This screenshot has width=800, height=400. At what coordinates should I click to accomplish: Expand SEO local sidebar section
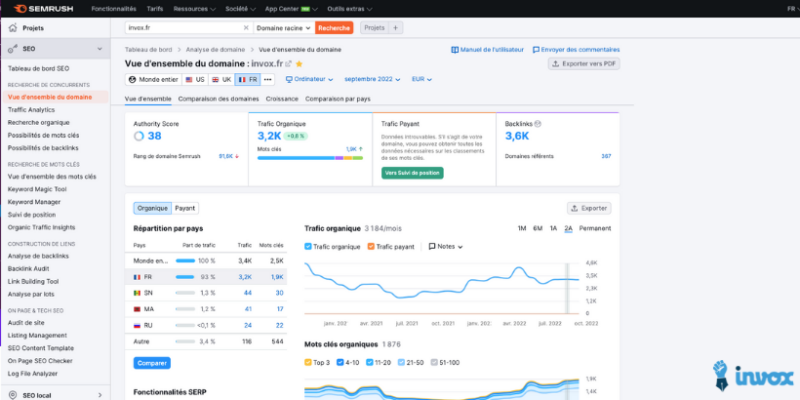(x=99, y=395)
